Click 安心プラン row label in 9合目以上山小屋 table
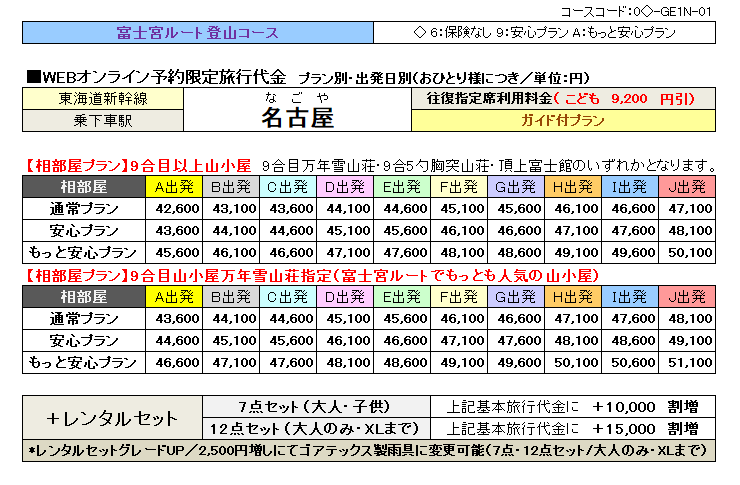Image resolution: width=740 pixels, height=485 pixels. (84, 231)
